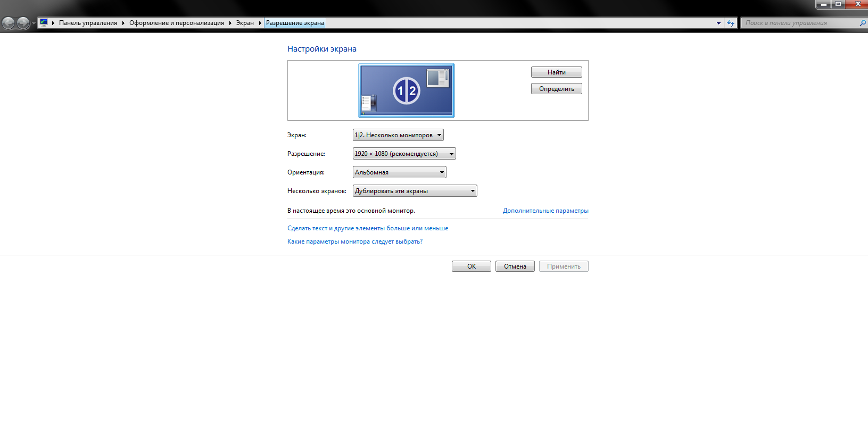Click the magnifier icon in the search box
The width and height of the screenshot is (868, 442).
[x=862, y=23]
